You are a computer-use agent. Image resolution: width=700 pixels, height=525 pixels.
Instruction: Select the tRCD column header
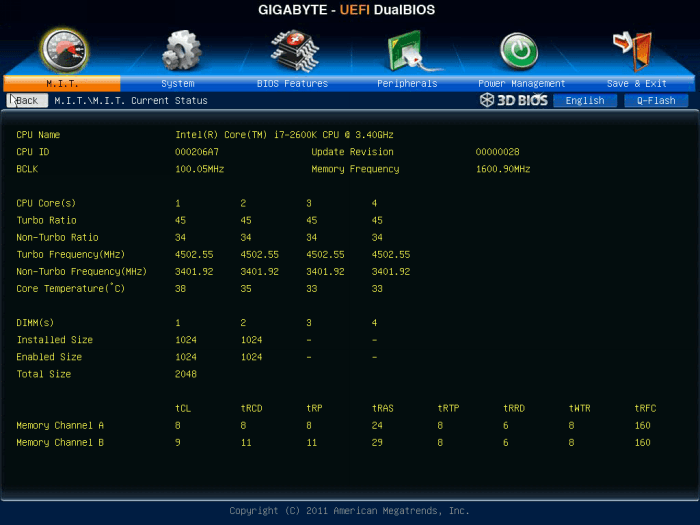point(251,408)
